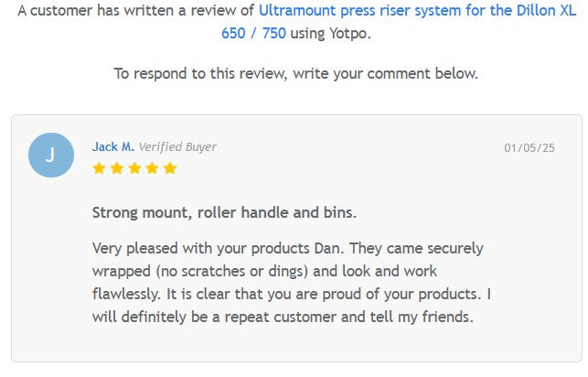
Task: Click the fifth yellow rating star
Action: click(x=169, y=168)
